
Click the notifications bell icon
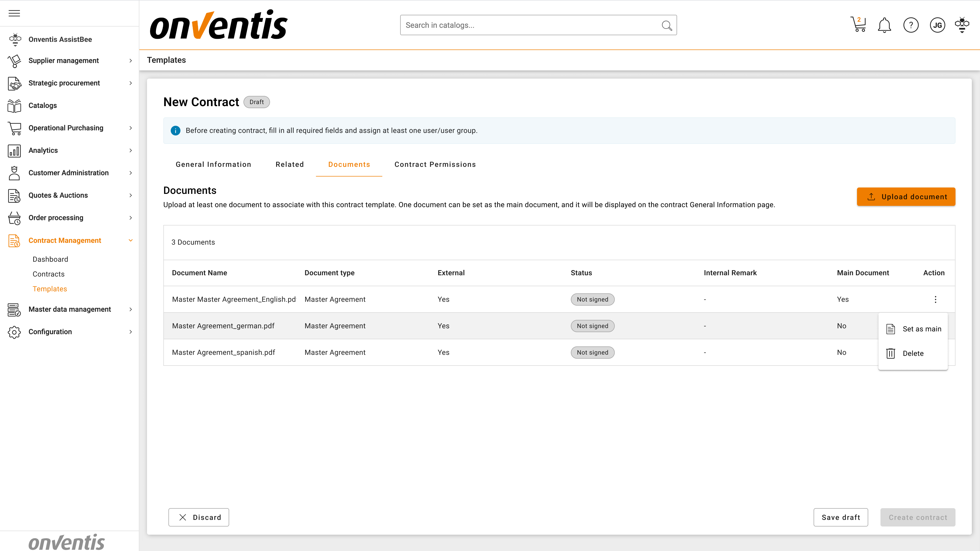tap(884, 25)
